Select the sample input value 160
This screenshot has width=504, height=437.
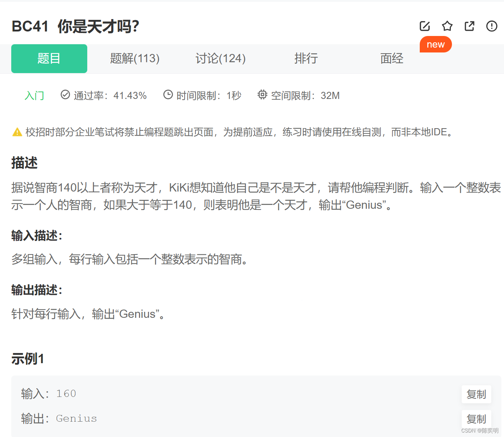(x=66, y=394)
